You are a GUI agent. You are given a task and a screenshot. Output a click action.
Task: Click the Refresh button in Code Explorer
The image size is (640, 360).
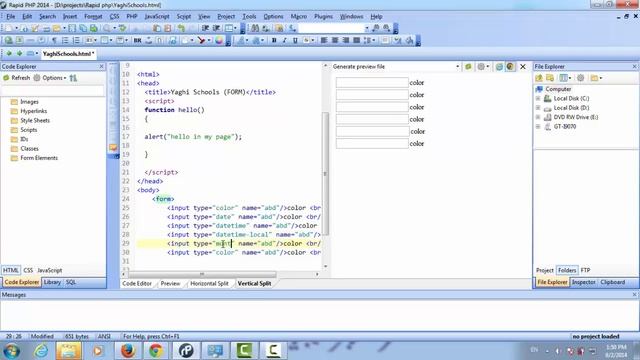click(16, 78)
